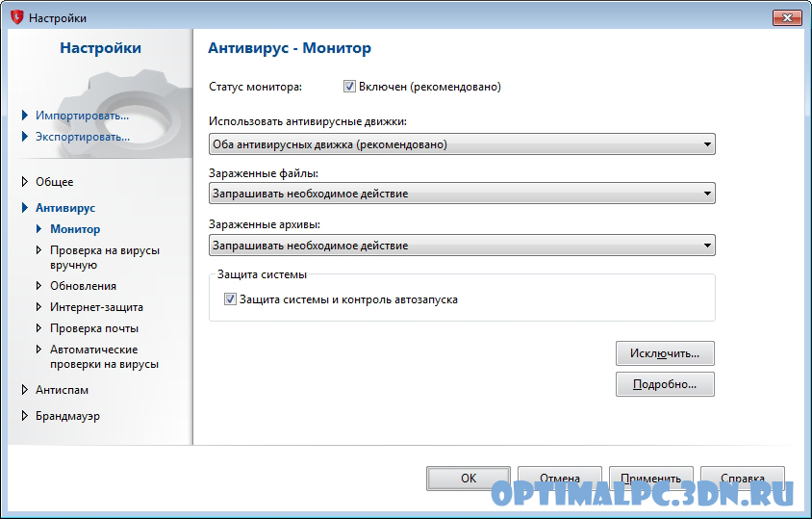Open Обновления settings page
Image resolution: width=812 pixels, height=519 pixels.
point(83,286)
